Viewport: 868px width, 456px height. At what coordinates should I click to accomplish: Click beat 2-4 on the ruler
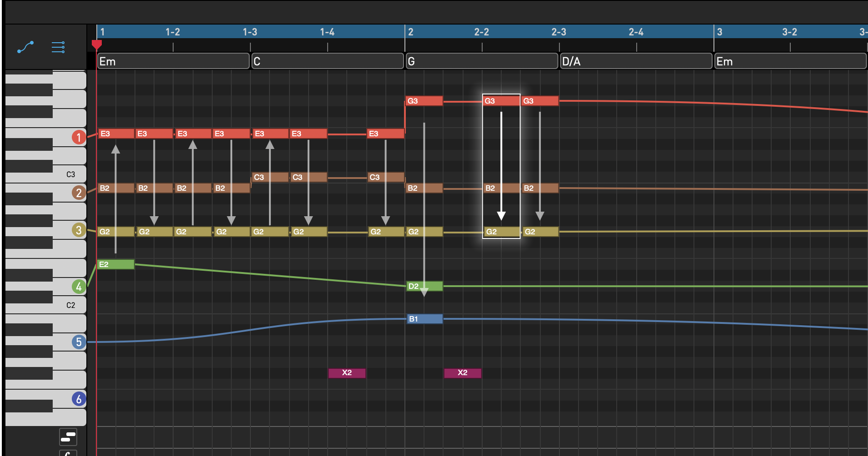coord(636,32)
